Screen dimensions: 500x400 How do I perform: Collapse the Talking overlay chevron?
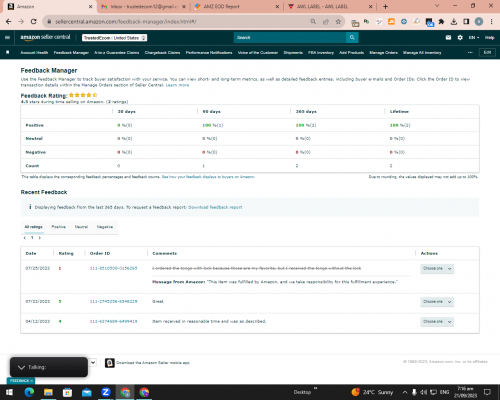21,367
